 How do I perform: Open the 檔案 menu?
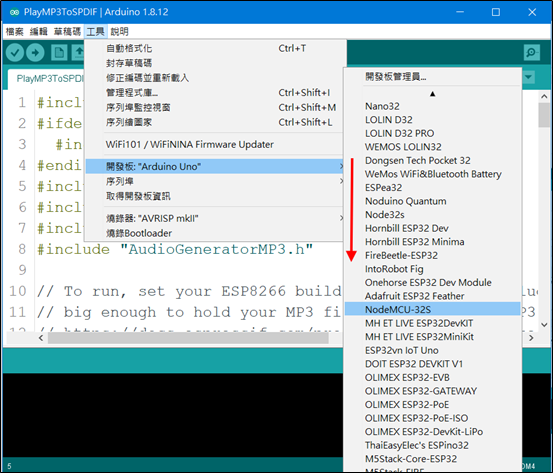(x=14, y=32)
